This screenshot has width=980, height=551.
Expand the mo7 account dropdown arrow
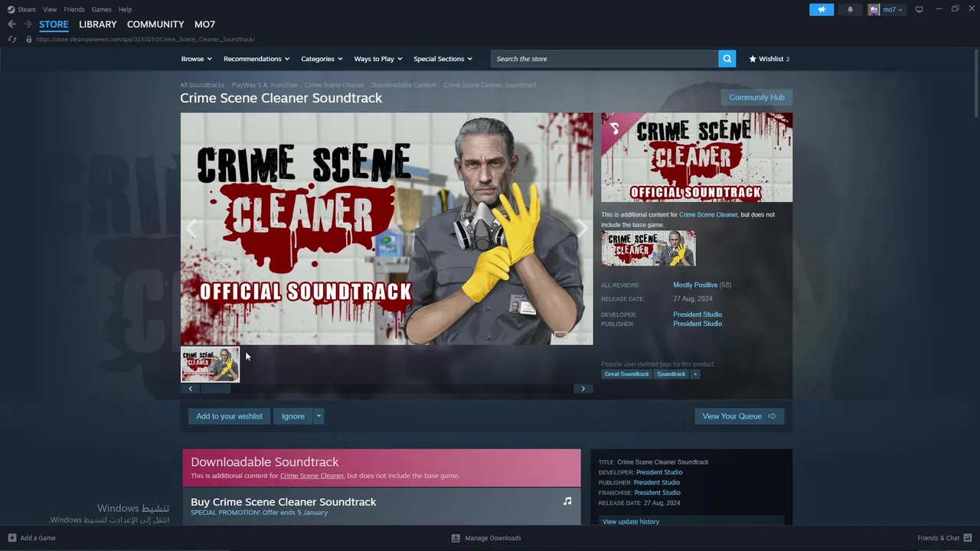click(900, 10)
